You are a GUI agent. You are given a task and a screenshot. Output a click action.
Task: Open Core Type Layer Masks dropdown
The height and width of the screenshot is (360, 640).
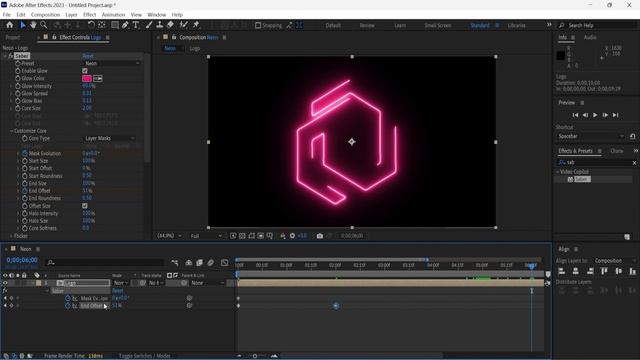[x=110, y=138]
